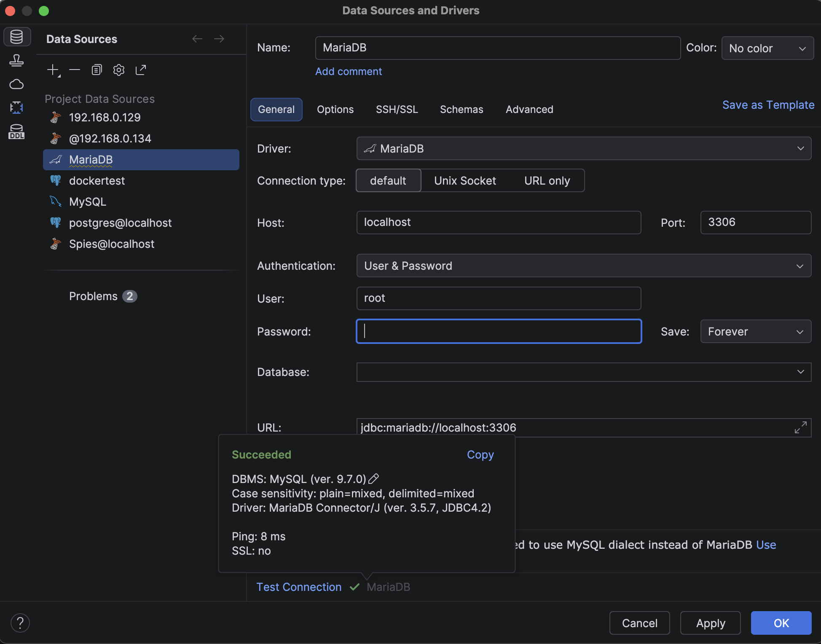Switch to the Advanced tab
The image size is (821, 644).
pos(529,110)
